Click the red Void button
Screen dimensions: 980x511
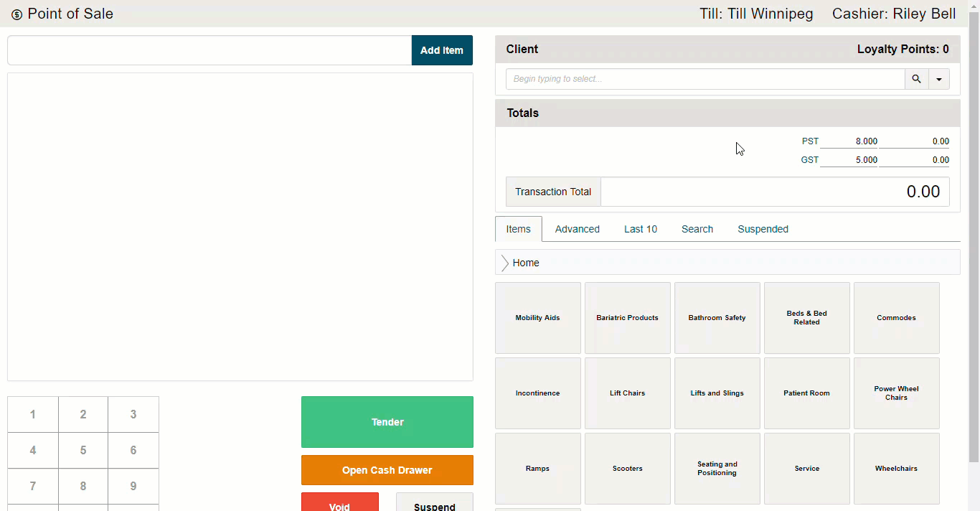tap(340, 502)
